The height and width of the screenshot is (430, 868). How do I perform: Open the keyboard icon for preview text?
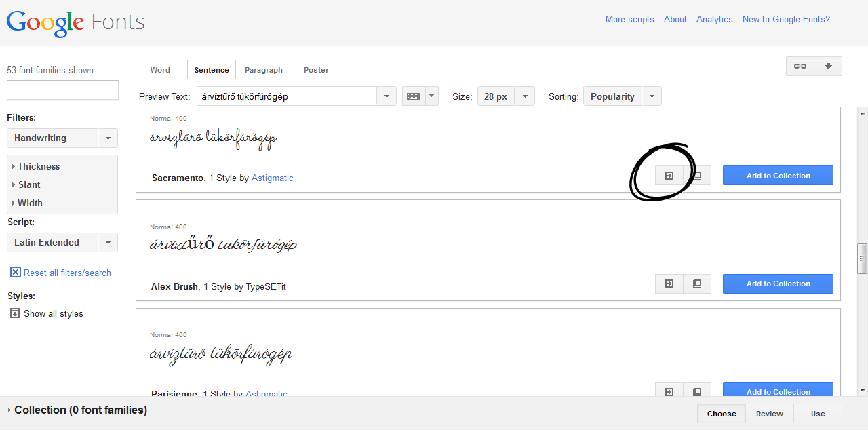point(413,96)
